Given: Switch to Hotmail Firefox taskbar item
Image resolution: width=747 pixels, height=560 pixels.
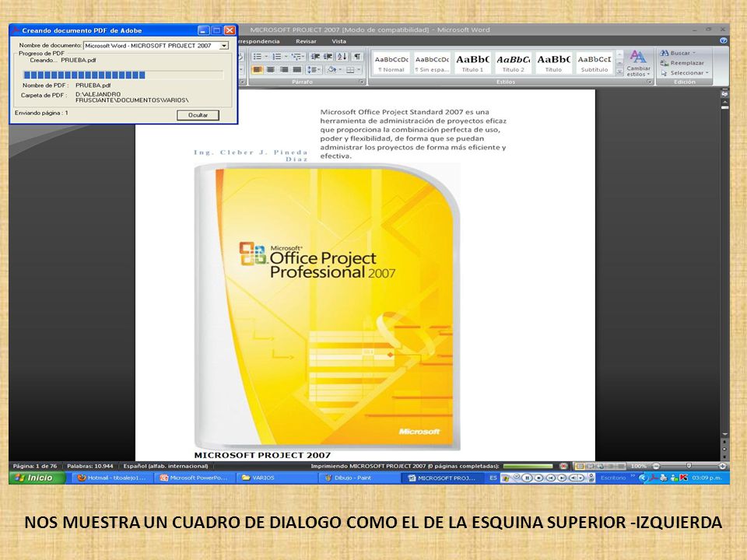Looking at the screenshot, I should point(112,478).
